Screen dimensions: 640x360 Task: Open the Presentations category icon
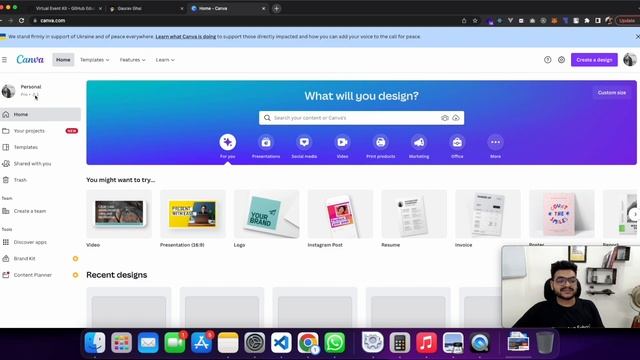[266, 142]
